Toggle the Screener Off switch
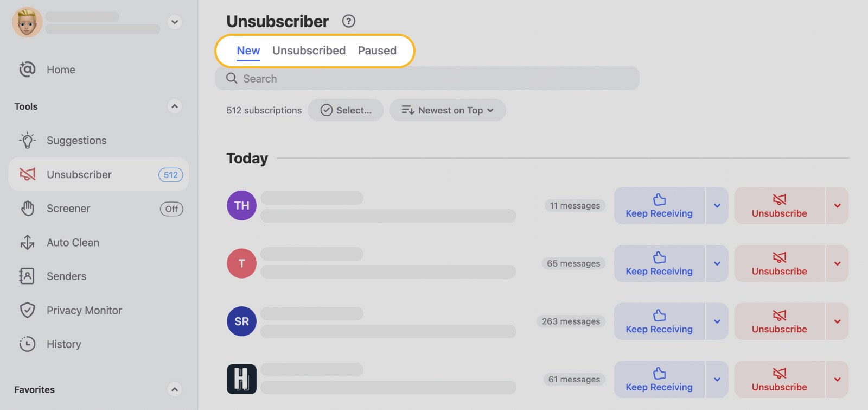Viewport: 868px width, 410px height. 171,209
